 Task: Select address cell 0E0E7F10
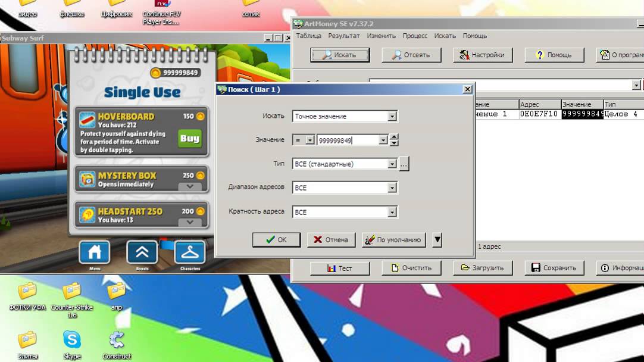point(539,114)
